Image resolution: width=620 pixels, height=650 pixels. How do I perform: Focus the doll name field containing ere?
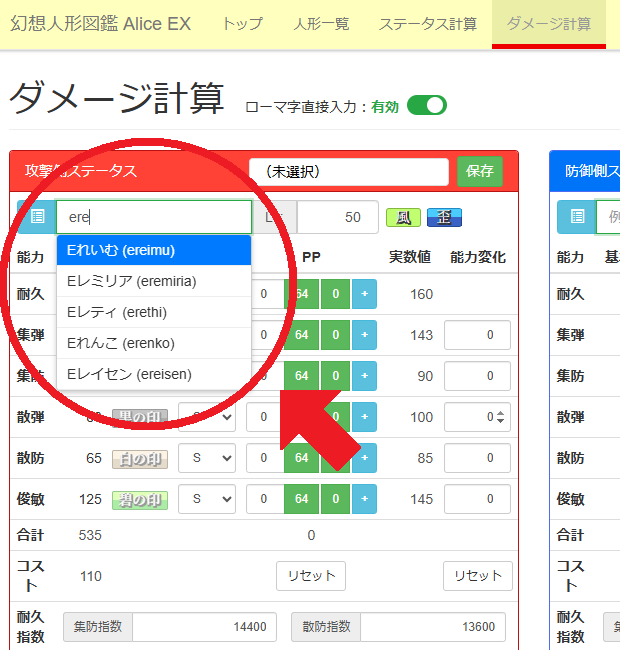[x=154, y=217]
